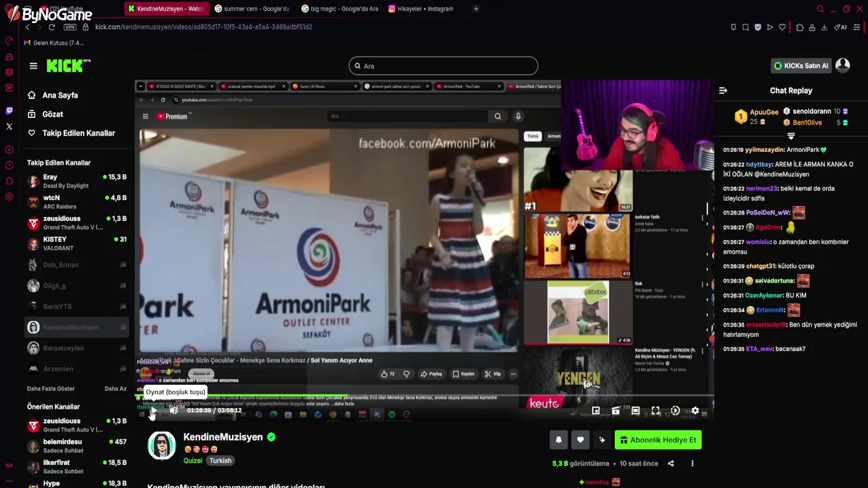Open the Kick hamburger menu
The width and height of the screenshot is (868, 488).
33,66
